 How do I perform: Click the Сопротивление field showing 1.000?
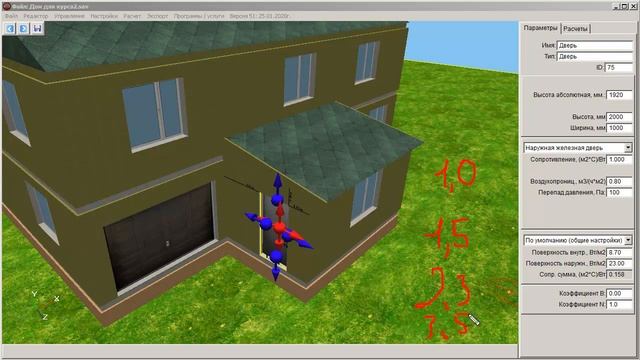click(x=620, y=159)
